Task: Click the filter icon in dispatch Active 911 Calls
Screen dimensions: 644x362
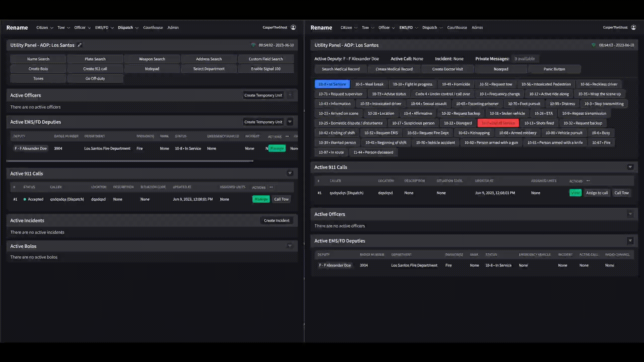Action: tap(290, 173)
